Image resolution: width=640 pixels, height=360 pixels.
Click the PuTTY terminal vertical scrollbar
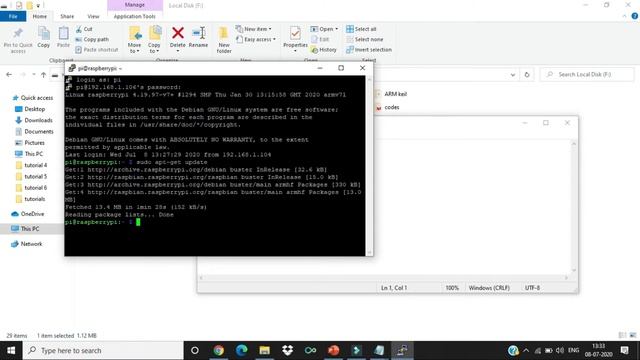click(x=369, y=166)
